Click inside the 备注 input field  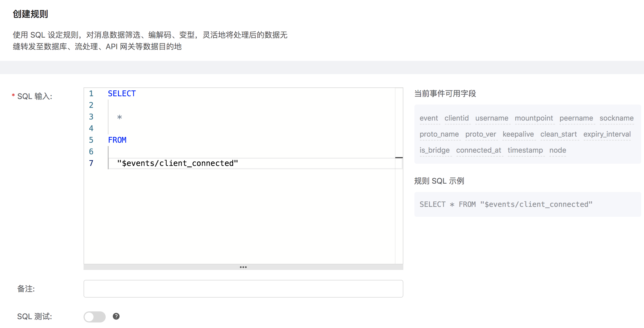pyautogui.click(x=243, y=288)
